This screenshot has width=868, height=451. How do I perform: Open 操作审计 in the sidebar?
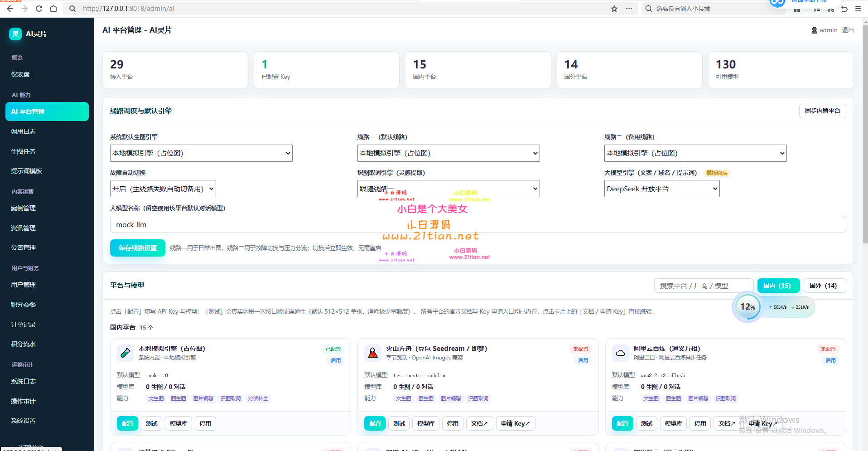47,401
